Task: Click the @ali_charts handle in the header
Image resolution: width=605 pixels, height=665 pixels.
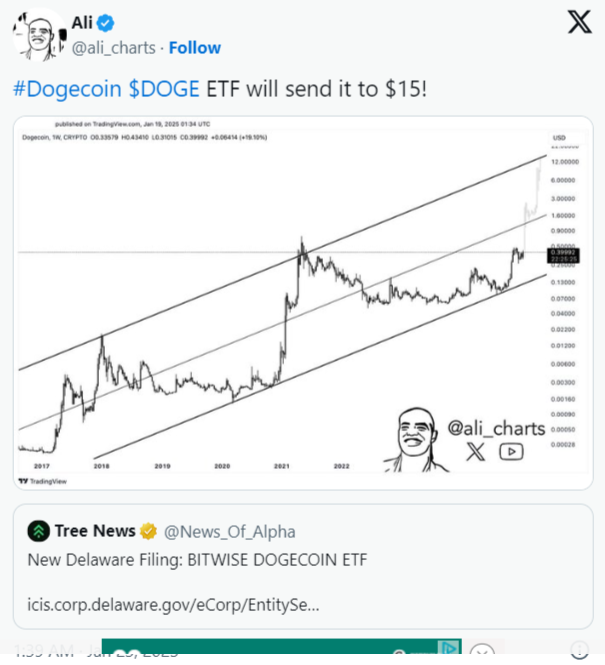Action: pyautogui.click(x=112, y=48)
